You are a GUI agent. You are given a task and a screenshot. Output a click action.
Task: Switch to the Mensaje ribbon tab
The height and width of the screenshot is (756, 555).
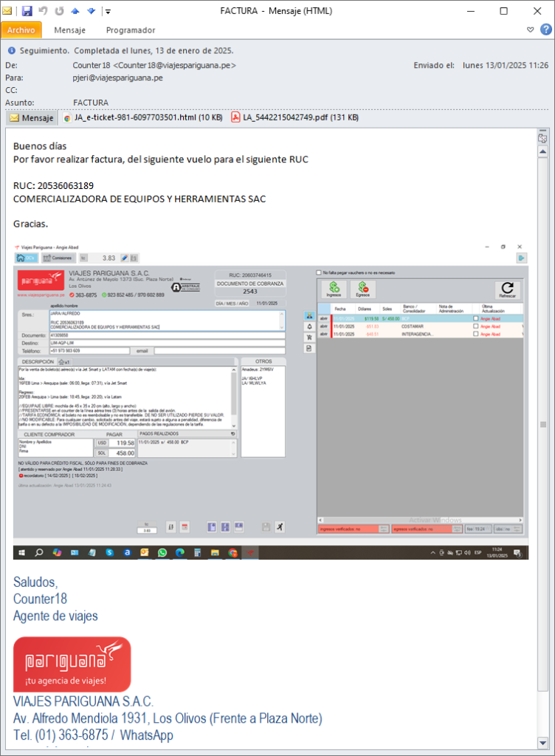(x=70, y=30)
